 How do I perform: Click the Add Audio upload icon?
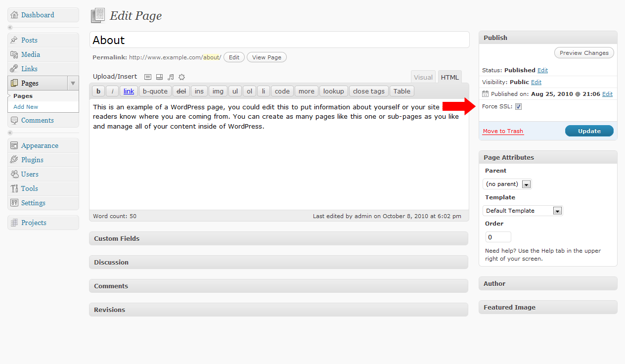171,77
